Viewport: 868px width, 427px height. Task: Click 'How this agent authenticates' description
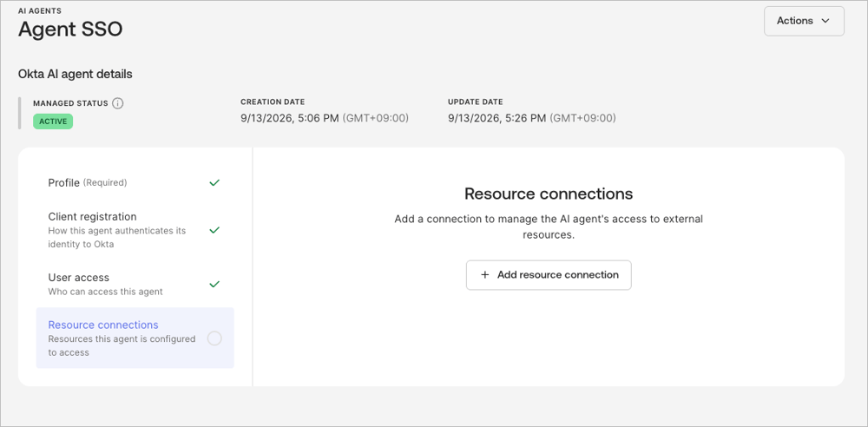(x=117, y=237)
